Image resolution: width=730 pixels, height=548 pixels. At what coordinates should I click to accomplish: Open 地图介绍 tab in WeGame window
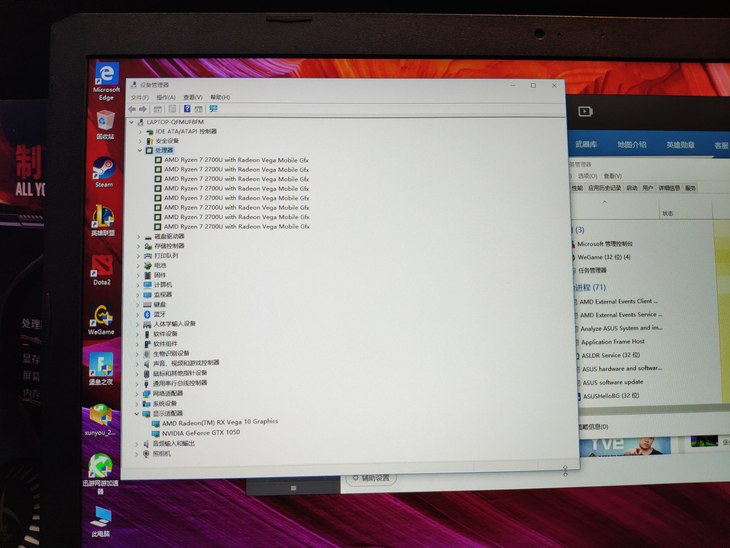click(x=632, y=144)
